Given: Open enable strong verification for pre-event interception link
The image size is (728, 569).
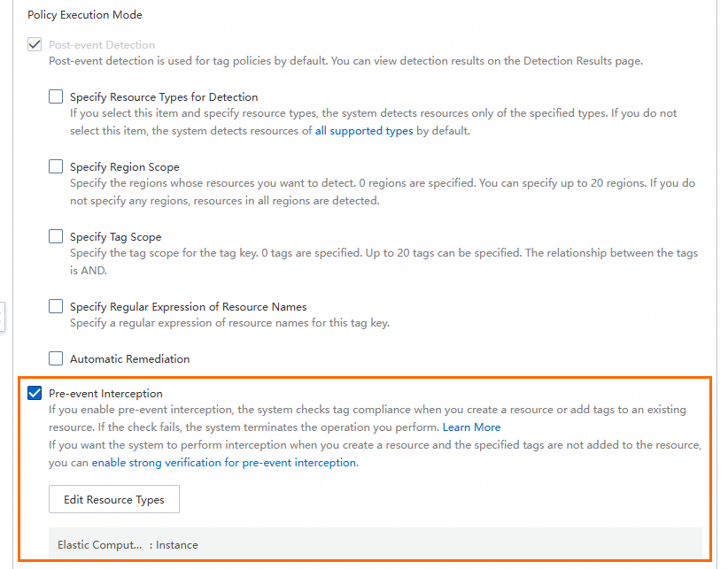Looking at the screenshot, I should point(224,462).
